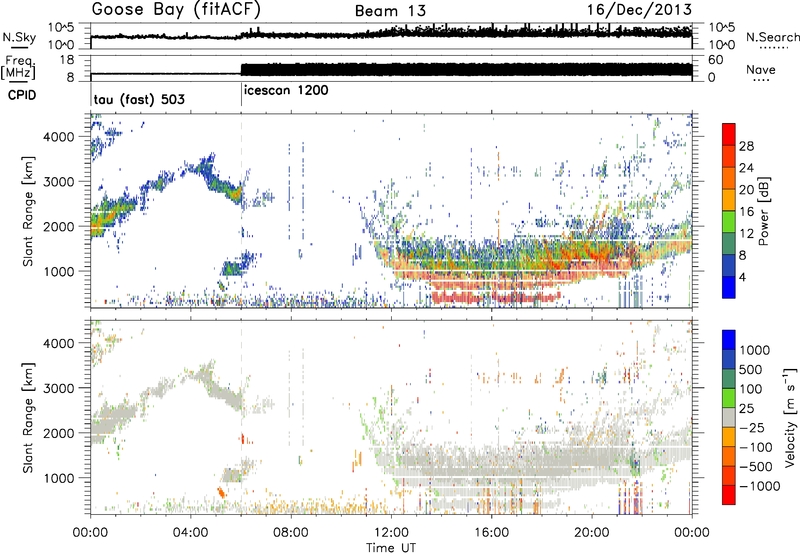Click the 'Velocity [m s-1]' color bar label
Viewport: 800px width, 554px height.
click(x=790, y=417)
